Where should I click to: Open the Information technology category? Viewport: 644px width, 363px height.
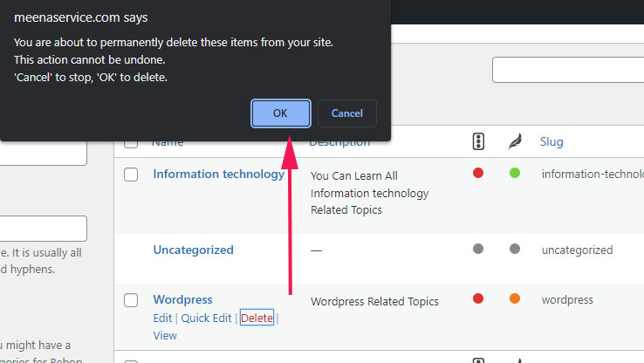(x=218, y=175)
